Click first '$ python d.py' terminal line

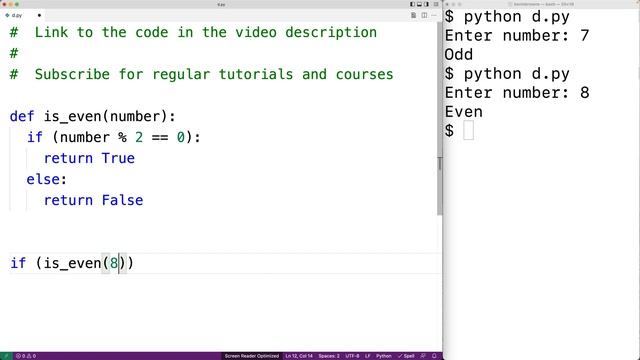tap(507, 17)
